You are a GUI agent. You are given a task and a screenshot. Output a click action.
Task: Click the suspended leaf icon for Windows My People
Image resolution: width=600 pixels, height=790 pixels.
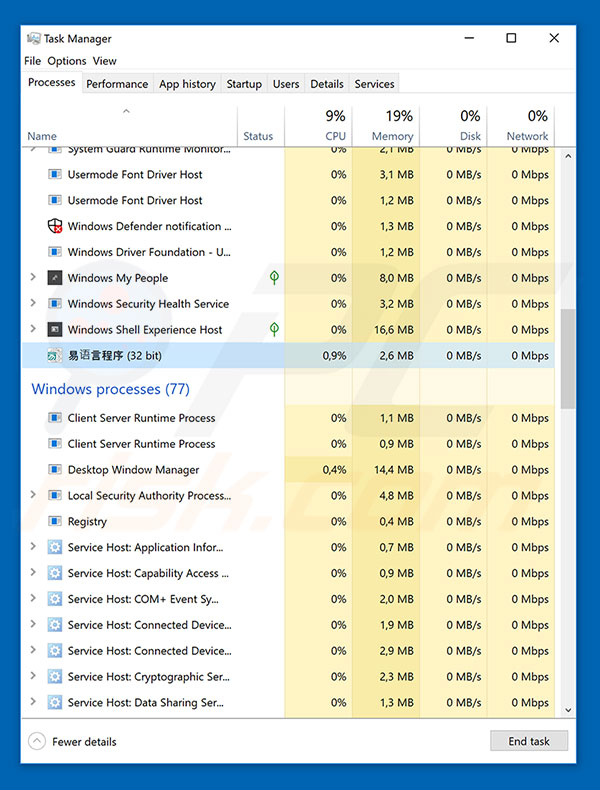click(274, 277)
